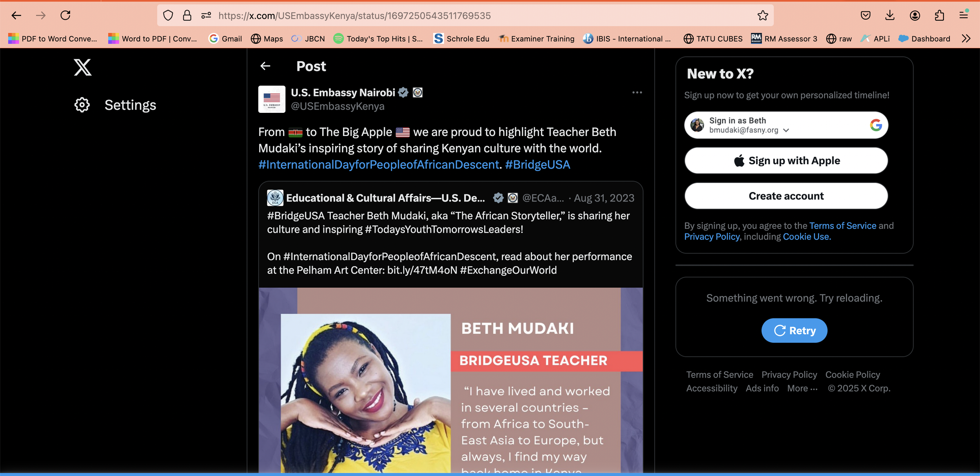Screen dimensions: 980x476
Task: Open extensions puzzle icon
Action: 939,16
